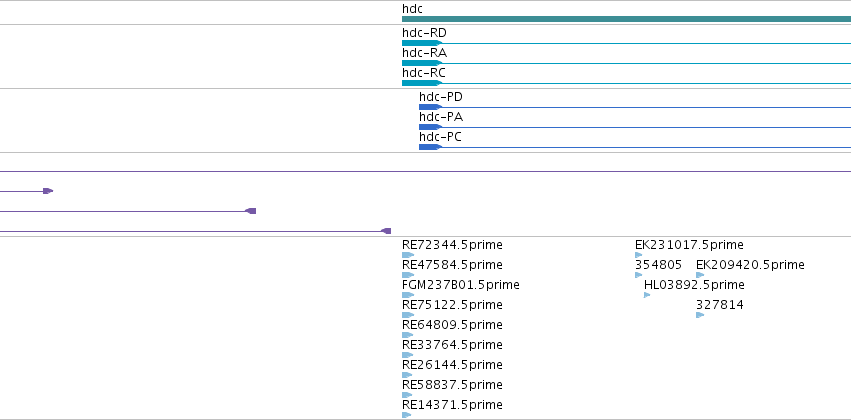Click the EK209420.5prime EST arrow
The width and height of the screenshot is (851, 420).
click(700, 275)
